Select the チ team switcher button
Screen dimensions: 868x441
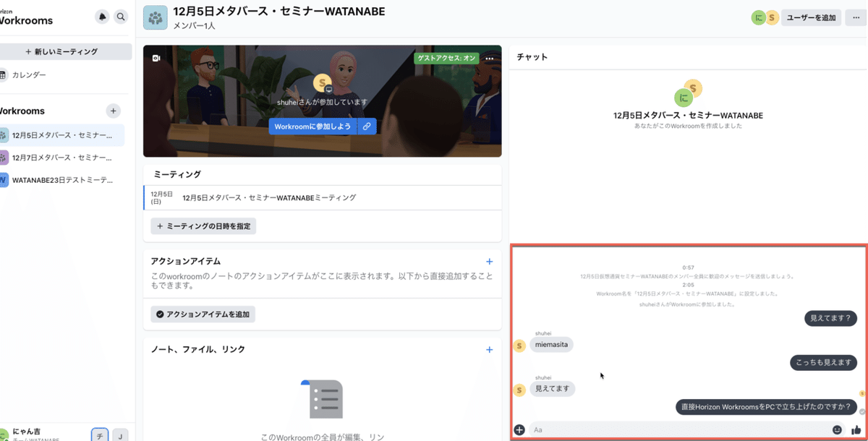100,435
